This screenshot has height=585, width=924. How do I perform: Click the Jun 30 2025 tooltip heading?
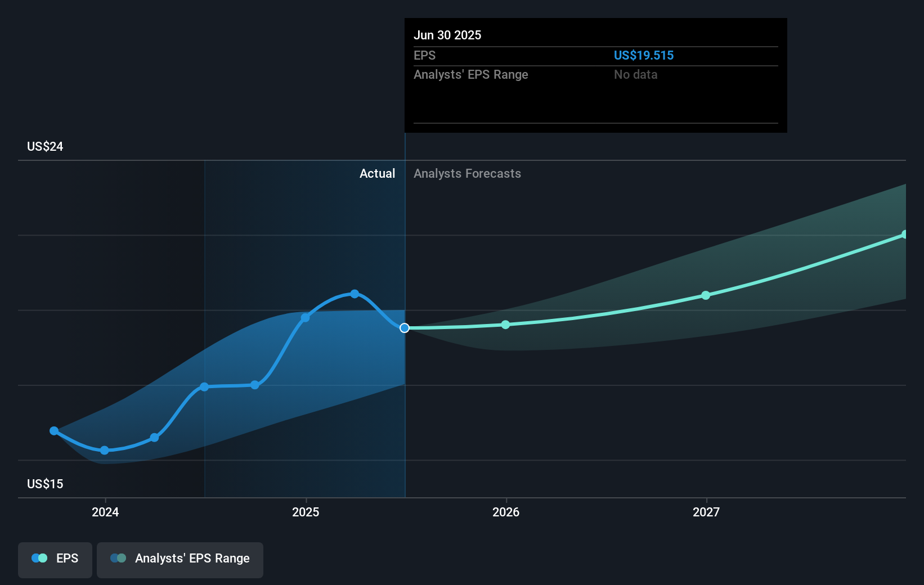[x=447, y=35]
